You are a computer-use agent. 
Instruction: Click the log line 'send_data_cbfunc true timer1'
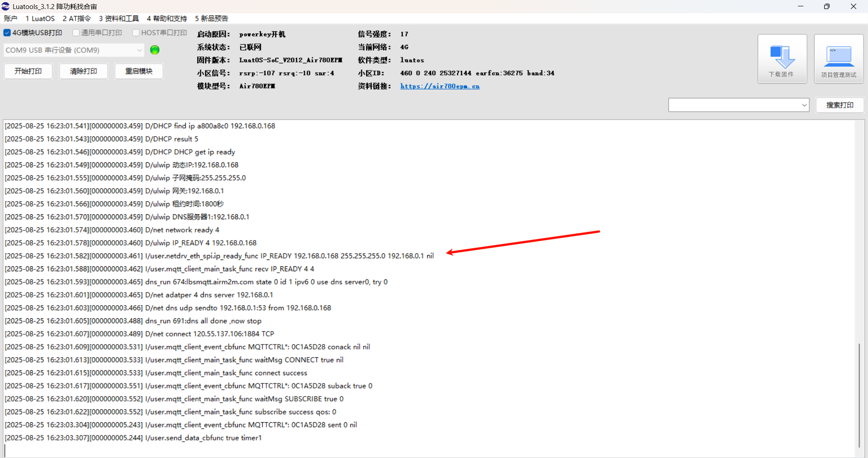click(133, 438)
